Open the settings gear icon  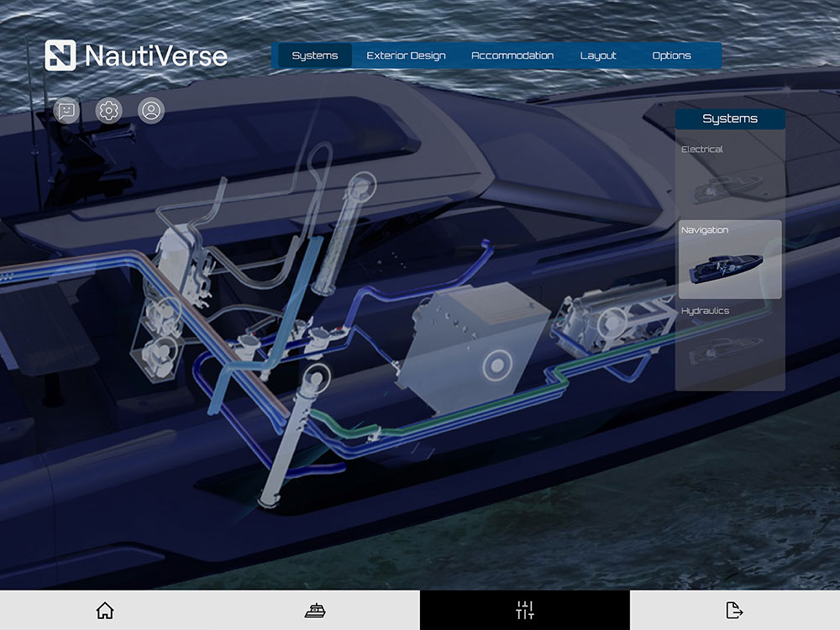pyautogui.click(x=108, y=111)
